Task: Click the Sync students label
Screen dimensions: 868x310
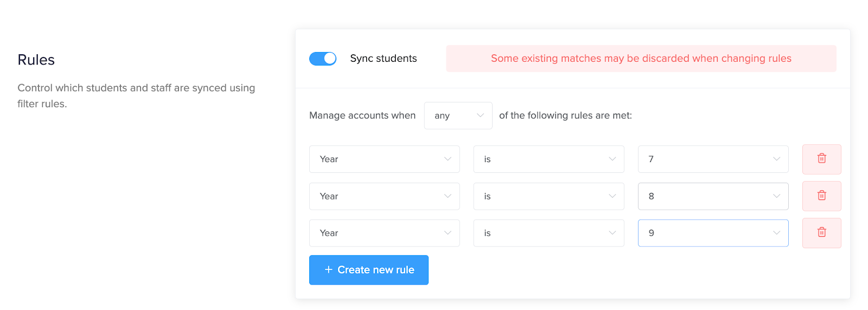Action: tap(384, 59)
